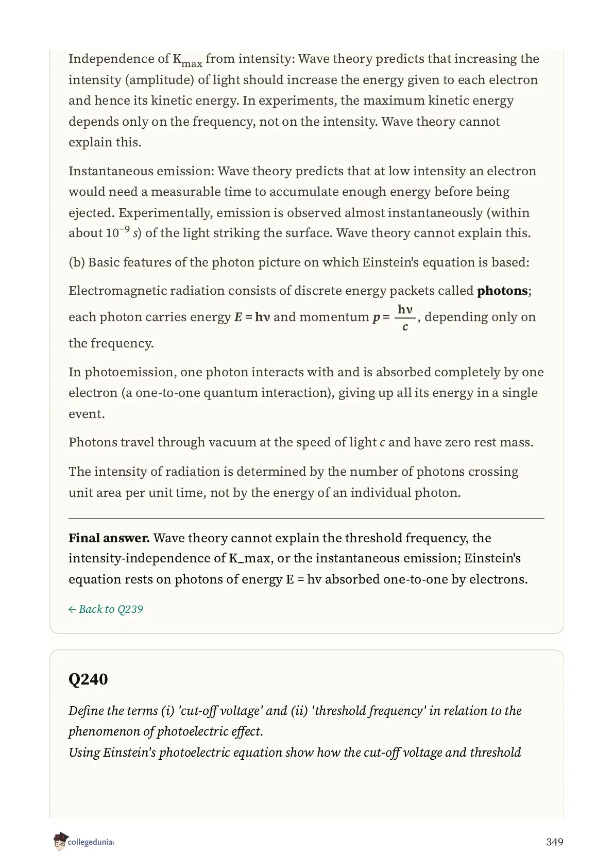
Task: Select the bold word photons
Action: point(502,291)
